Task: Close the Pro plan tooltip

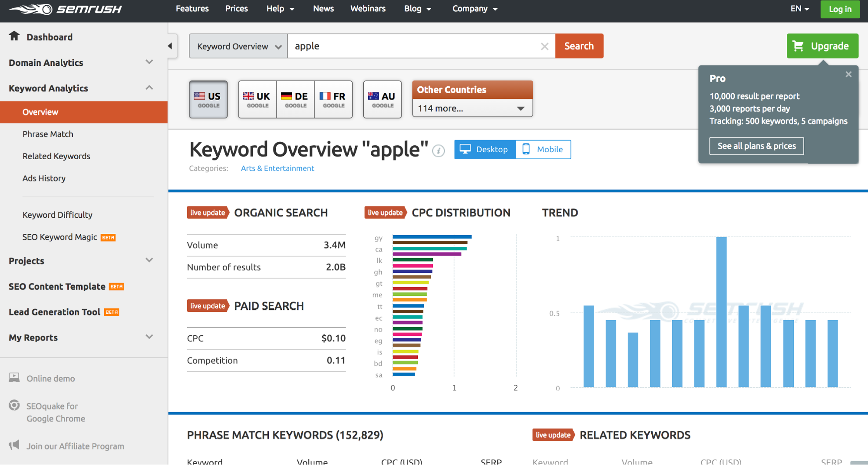Action: pyautogui.click(x=848, y=75)
